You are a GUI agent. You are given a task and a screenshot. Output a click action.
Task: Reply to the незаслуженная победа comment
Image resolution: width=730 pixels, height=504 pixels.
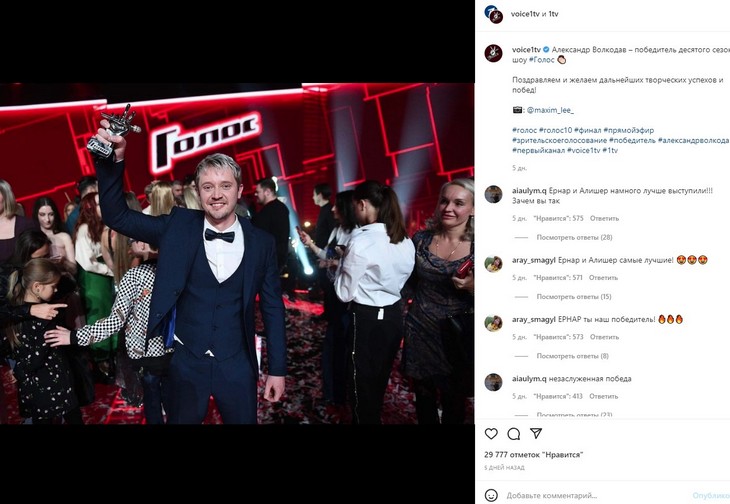603,396
